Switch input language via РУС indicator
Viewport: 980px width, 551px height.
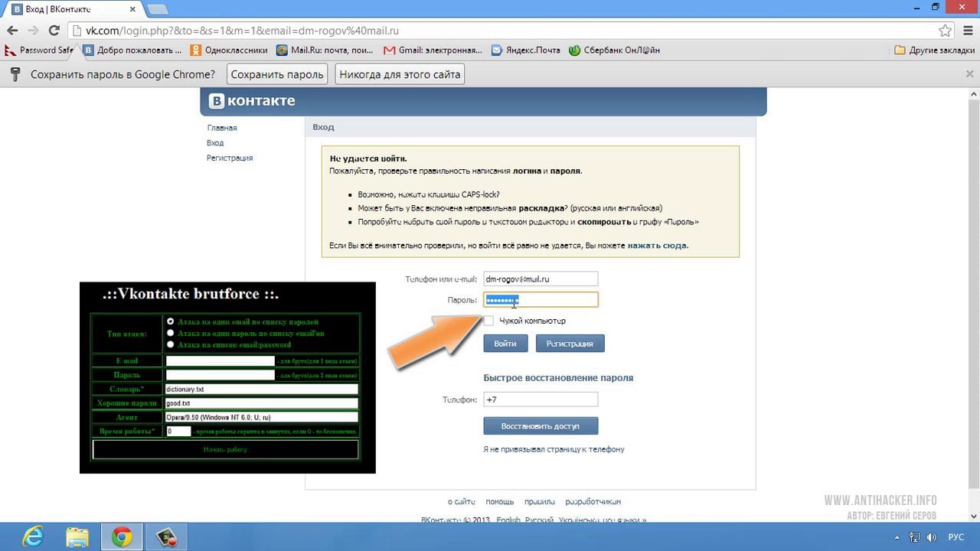pos(956,537)
